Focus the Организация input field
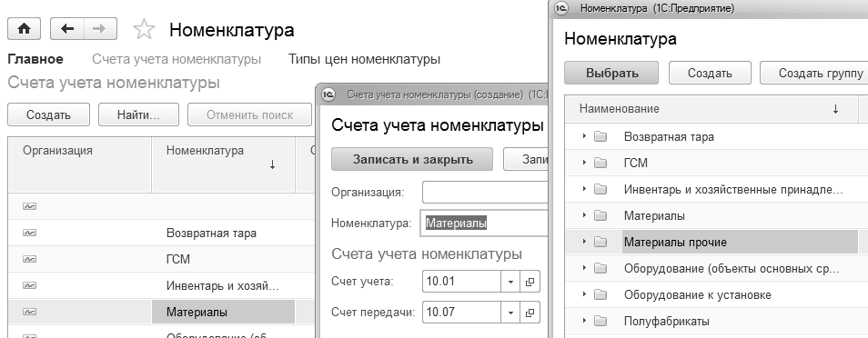 [x=485, y=193]
